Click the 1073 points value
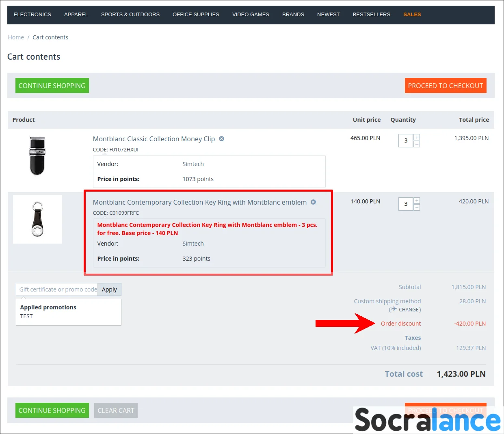 (x=198, y=179)
